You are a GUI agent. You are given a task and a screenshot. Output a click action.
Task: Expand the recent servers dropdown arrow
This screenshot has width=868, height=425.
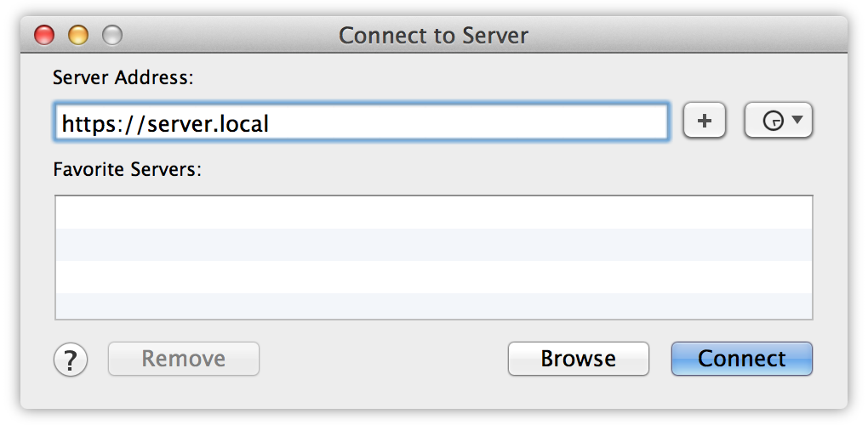(x=797, y=119)
